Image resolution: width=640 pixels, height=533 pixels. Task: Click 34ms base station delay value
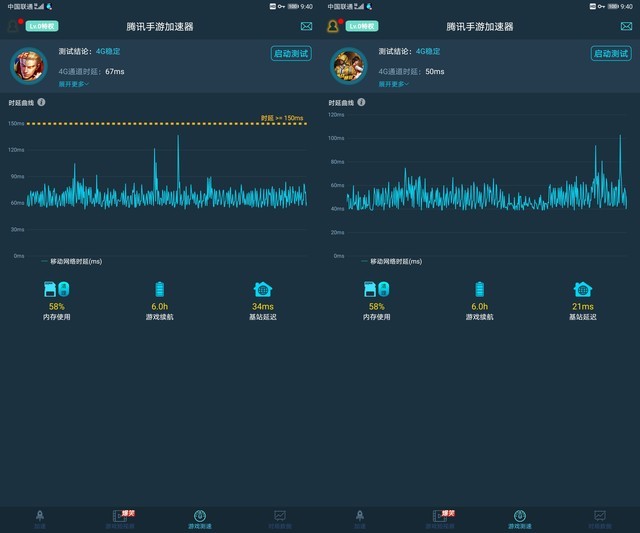click(263, 306)
